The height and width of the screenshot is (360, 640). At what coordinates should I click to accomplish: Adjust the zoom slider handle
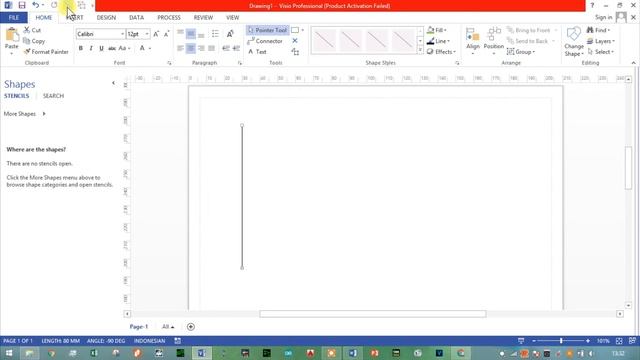[561, 341]
